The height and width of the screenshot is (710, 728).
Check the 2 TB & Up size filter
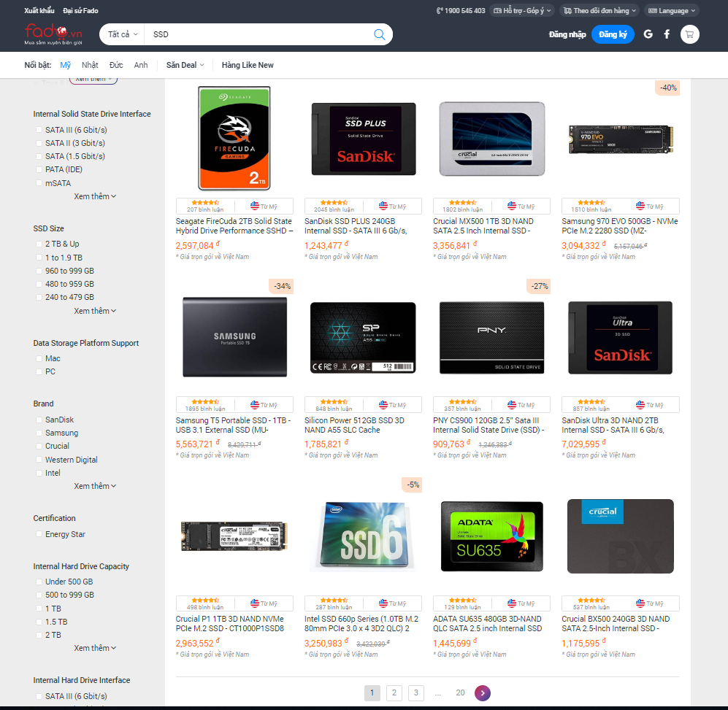39,244
